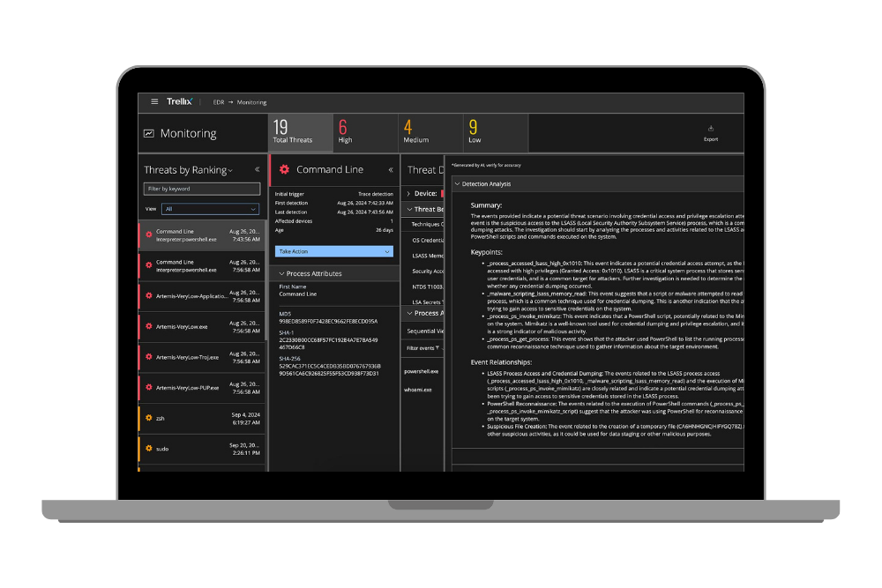Click the red gear beside Command Line heading
The image size is (882, 588).
pyautogui.click(x=285, y=169)
